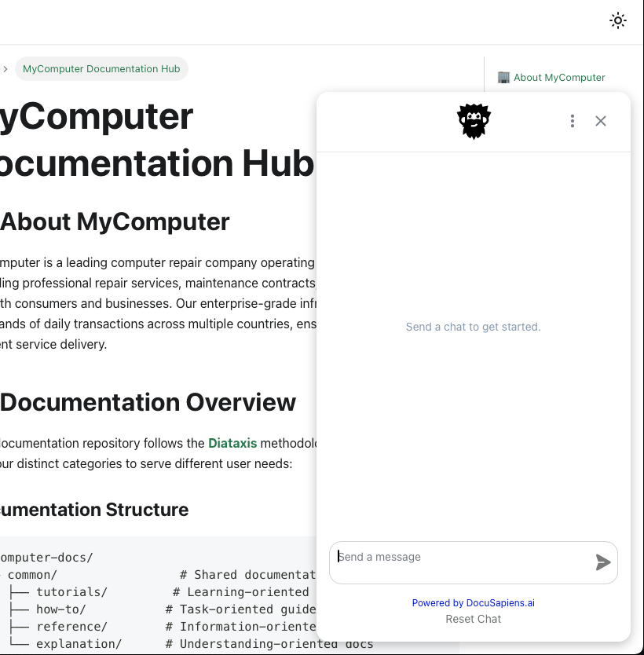The image size is (644, 655).
Task: Click the About MyComputer article heading
Action: pyautogui.click(x=115, y=221)
